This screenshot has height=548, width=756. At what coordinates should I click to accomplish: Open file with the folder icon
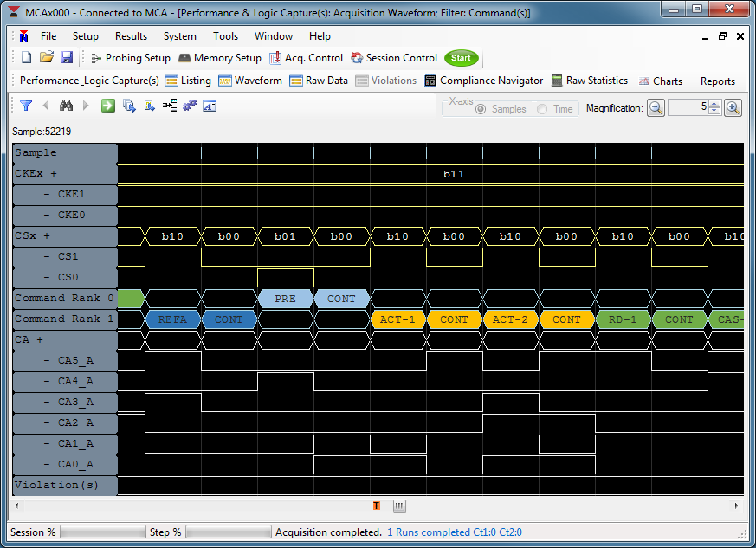(46, 58)
